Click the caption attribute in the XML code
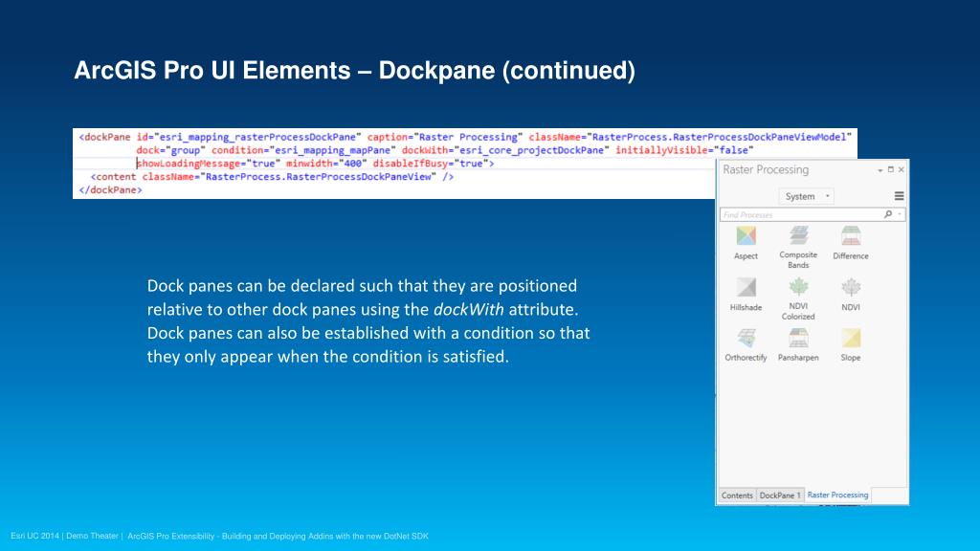Viewport: 980px width, 551px height. 387,137
